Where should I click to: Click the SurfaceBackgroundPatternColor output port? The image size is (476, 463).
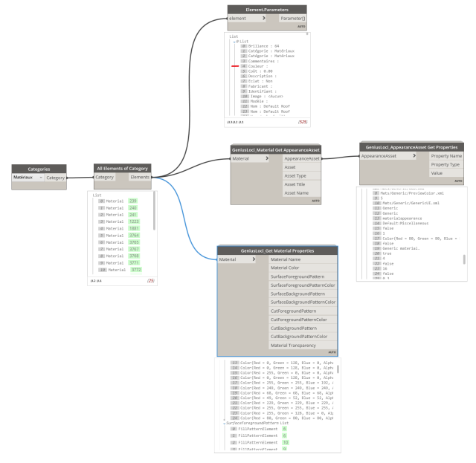[303, 302]
